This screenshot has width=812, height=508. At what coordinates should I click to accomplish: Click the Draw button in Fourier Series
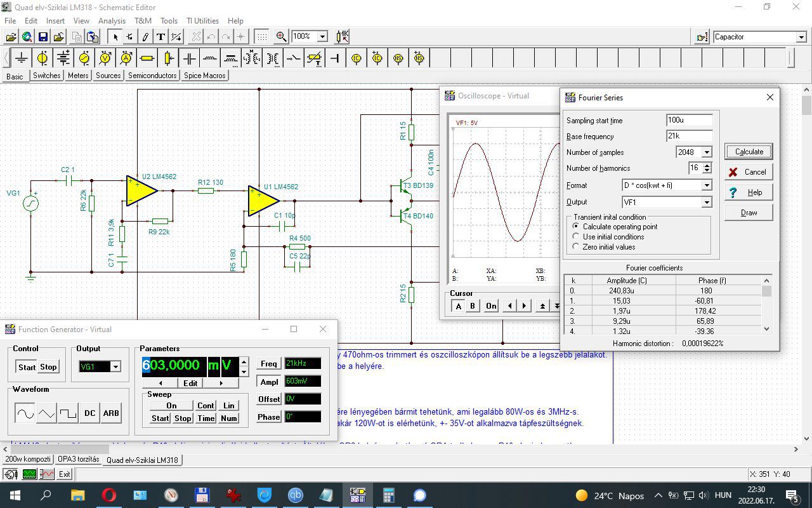click(749, 213)
